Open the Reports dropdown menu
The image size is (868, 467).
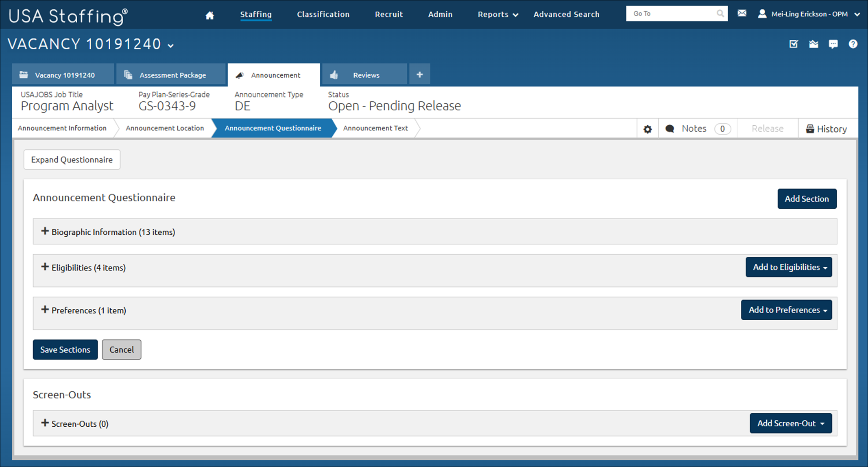click(x=498, y=14)
